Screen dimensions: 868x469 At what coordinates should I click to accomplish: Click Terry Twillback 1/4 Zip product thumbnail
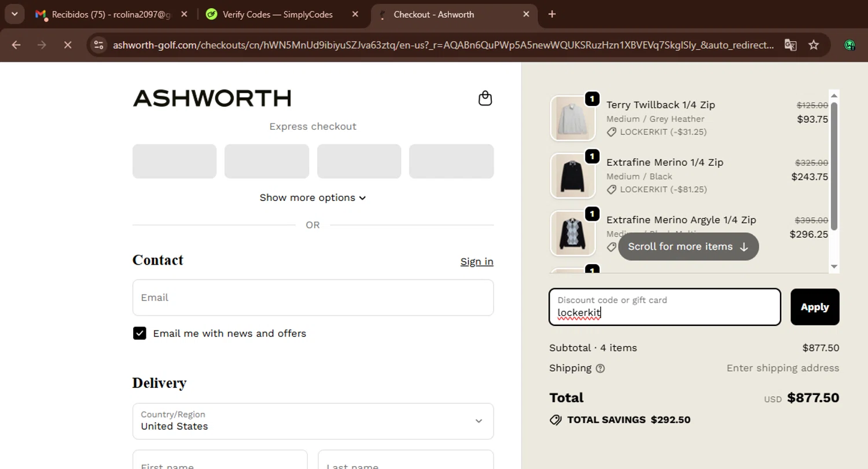point(573,118)
